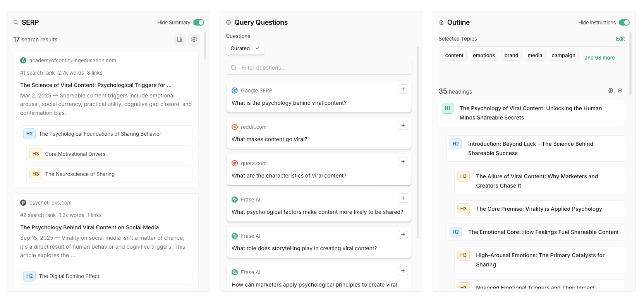Open the Curated questions dropdown
Image resolution: width=644 pixels, height=297 pixels.
[245, 48]
